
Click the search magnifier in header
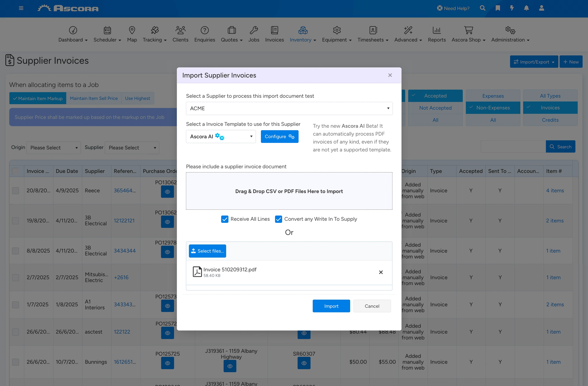pos(482,8)
